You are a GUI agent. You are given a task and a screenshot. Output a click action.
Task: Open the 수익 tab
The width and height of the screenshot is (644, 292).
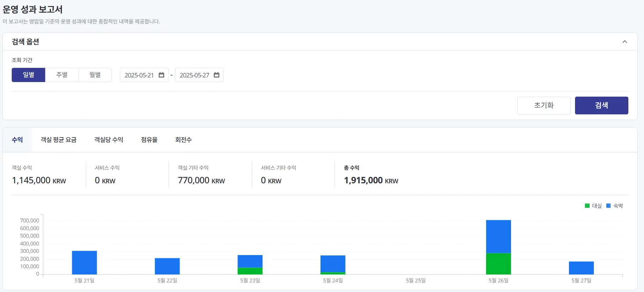tap(17, 140)
